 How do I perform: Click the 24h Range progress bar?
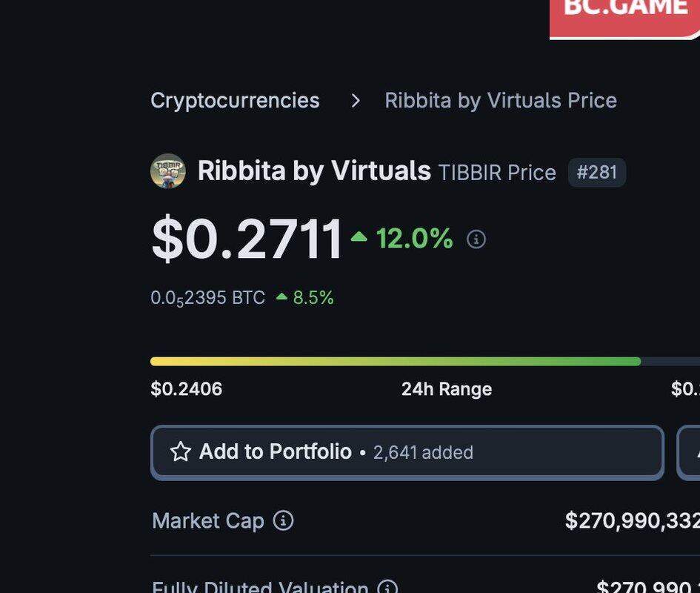(x=425, y=362)
